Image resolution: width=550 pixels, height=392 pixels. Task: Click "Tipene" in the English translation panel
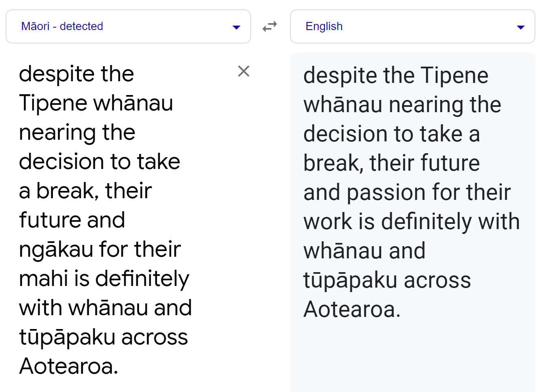[454, 76]
